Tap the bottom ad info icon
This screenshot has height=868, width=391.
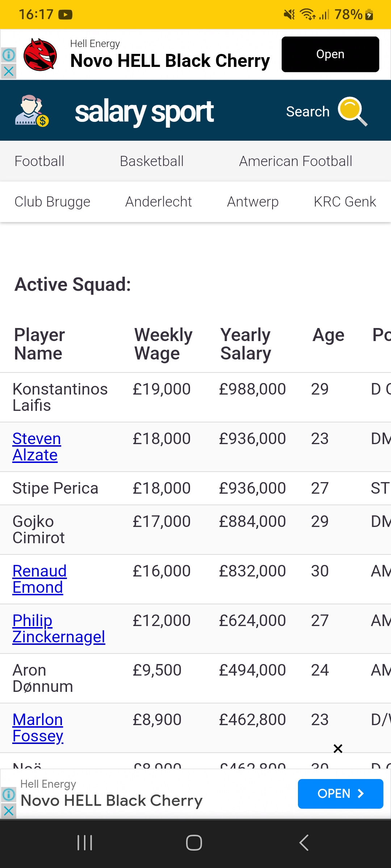pos(9,795)
